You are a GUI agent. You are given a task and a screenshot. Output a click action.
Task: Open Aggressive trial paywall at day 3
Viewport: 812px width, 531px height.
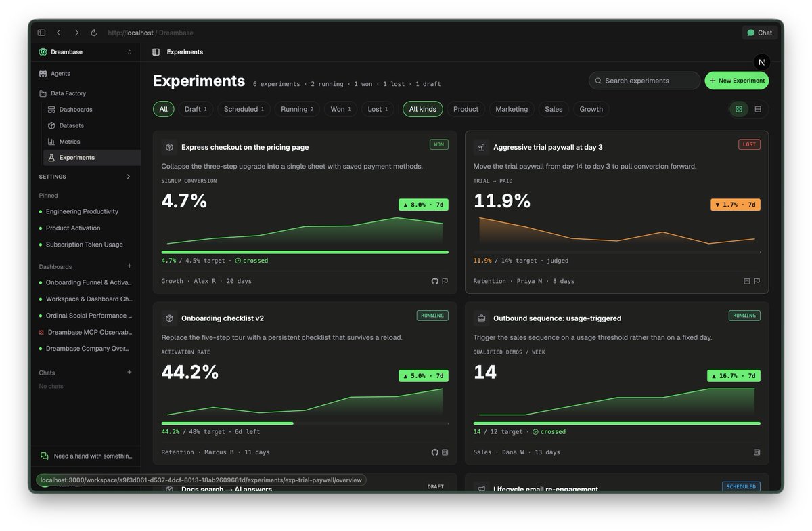(548, 147)
